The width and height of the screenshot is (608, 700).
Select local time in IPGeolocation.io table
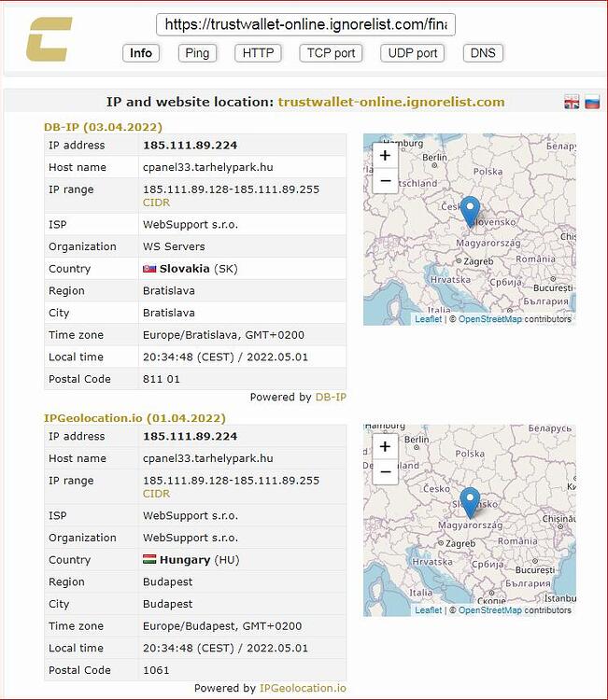pos(225,649)
